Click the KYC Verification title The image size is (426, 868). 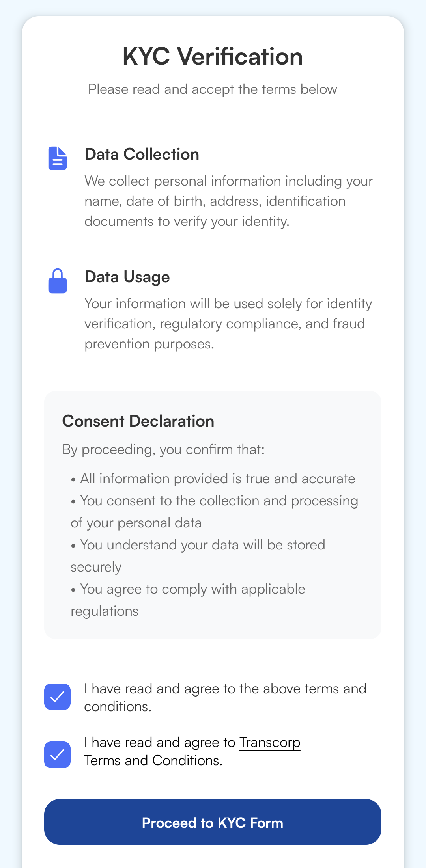click(x=213, y=56)
